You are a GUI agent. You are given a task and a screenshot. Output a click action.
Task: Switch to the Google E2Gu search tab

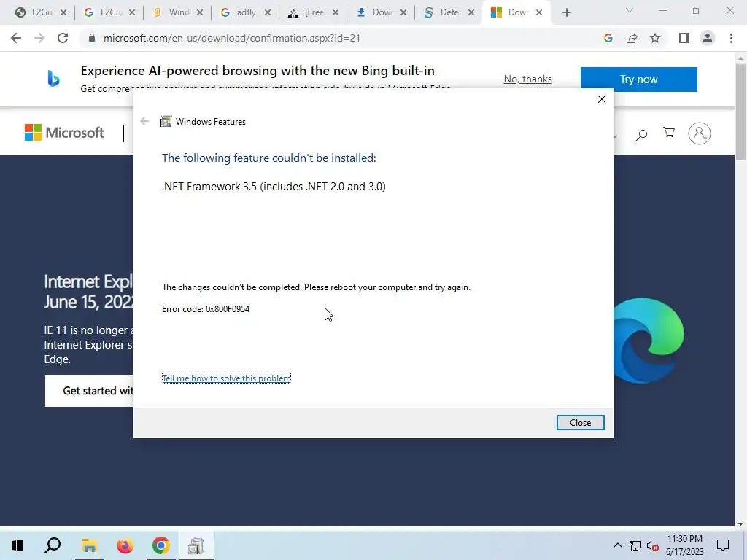click(x=104, y=13)
